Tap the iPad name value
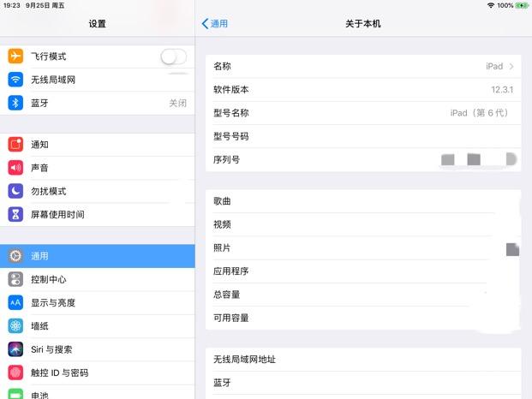This screenshot has height=399, width=532. (494, 67)
